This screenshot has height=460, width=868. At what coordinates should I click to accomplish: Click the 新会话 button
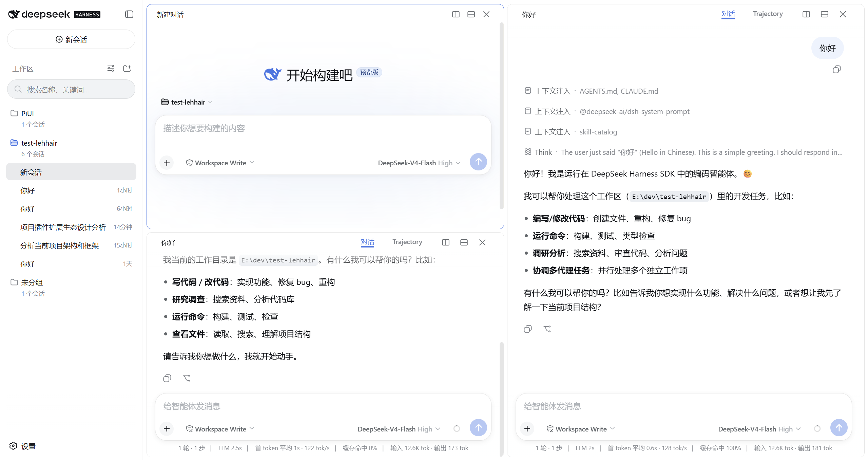coord(71,39)
